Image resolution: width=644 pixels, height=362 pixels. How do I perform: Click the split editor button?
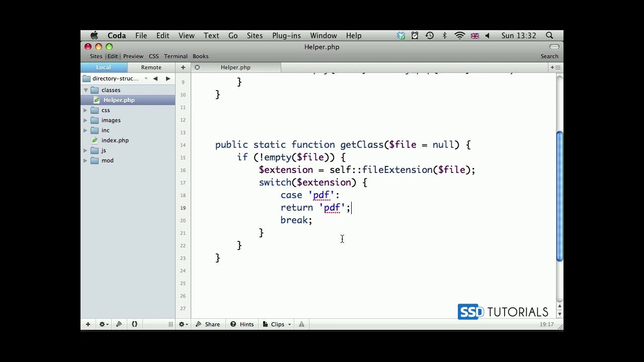[555, 67]
